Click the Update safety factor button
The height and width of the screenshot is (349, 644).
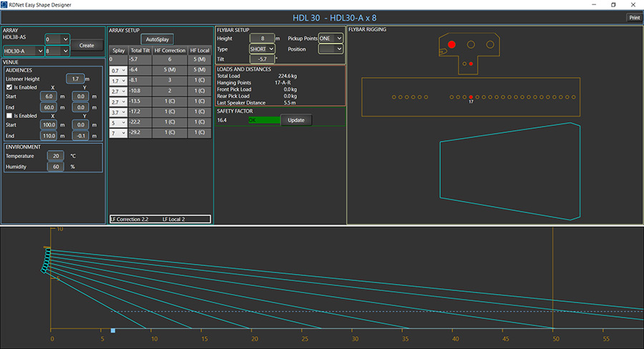click(x=296, y=120)
